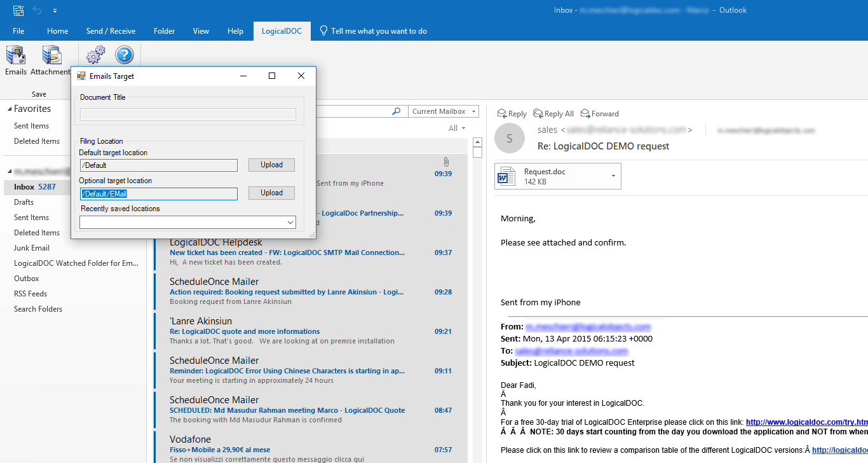Open the All filter dropdown
The height and width of the screenshot is (463, 868).
(457, 128)
